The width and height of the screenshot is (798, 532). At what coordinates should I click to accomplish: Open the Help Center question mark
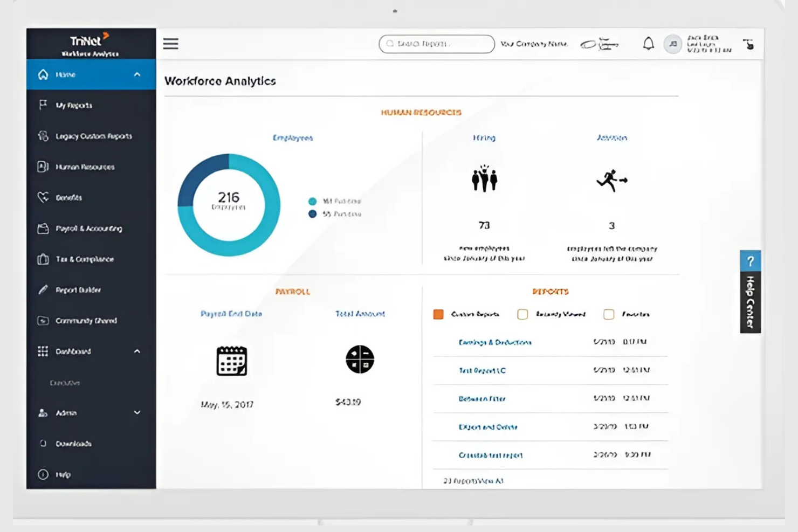pos(750,261)
